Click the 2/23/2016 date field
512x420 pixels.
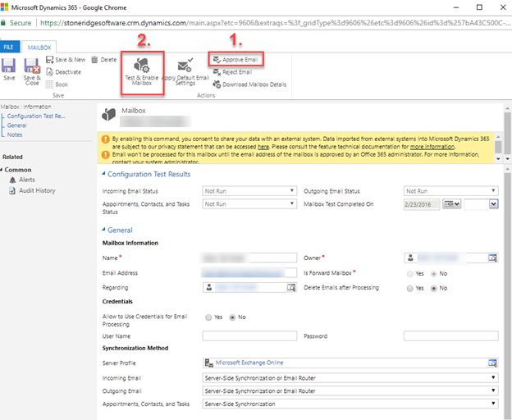422,204
